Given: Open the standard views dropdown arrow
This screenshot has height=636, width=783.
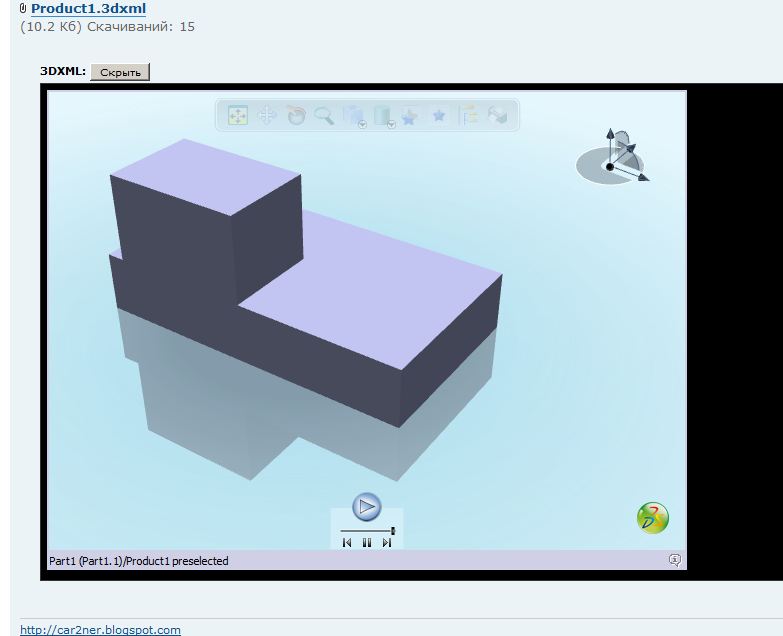Looking at the screenshot, I should coord(363,125).
